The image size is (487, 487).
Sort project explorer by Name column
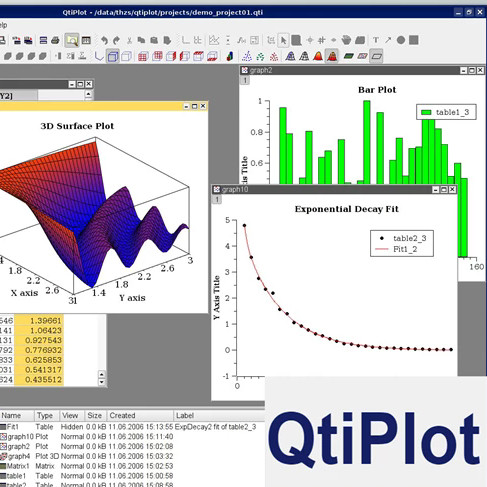[x=17, y=416]
